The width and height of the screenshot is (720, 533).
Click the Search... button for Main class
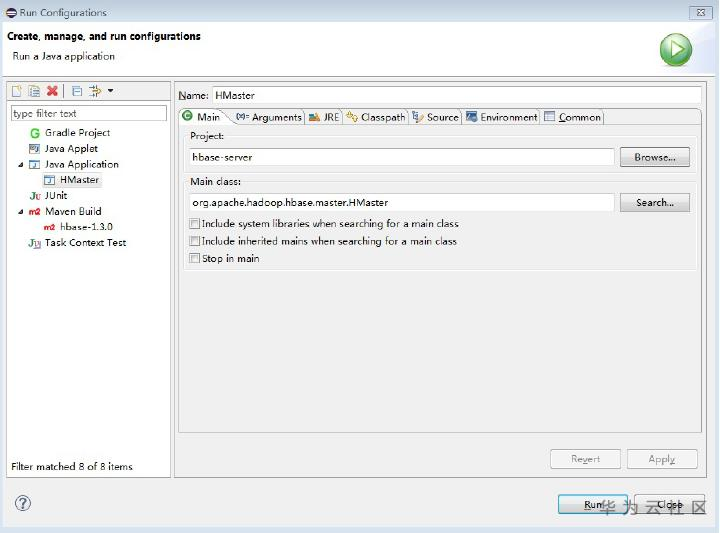(x=654, y=202)
